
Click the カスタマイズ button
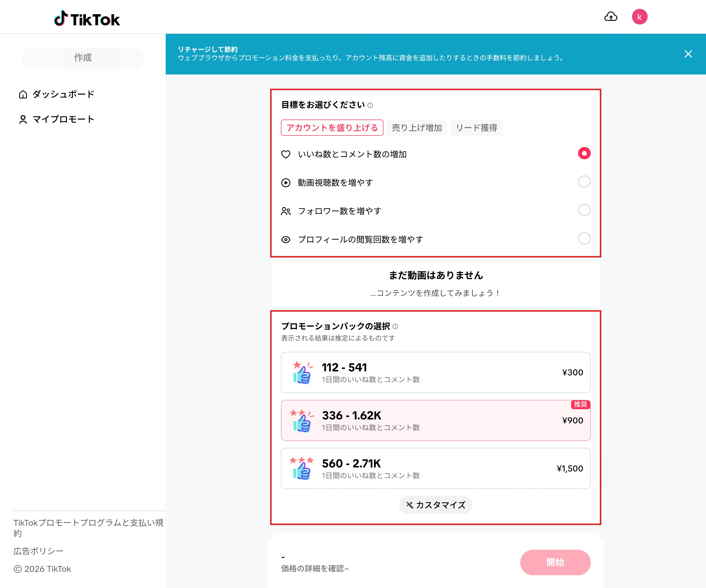(436, 505)
